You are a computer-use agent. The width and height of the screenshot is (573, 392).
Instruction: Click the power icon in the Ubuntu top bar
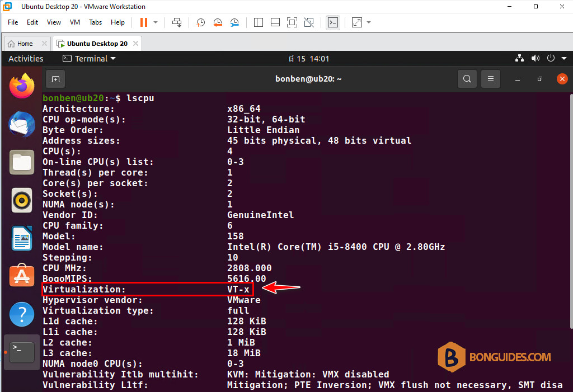[x=551, y=58]
